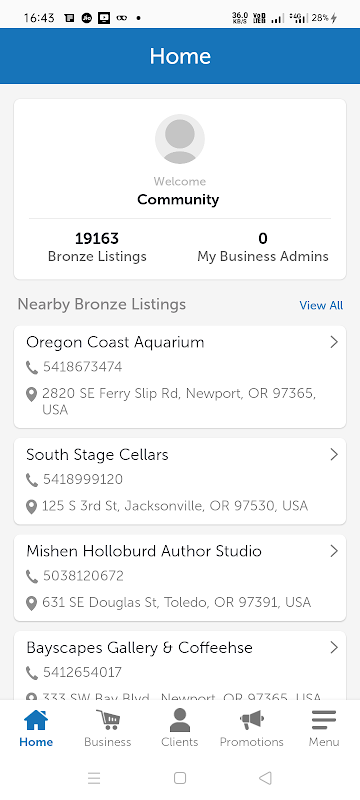Tap location pin for South Stage Cellars
This screenshot has height=800, width=360.
pos(32,507)
